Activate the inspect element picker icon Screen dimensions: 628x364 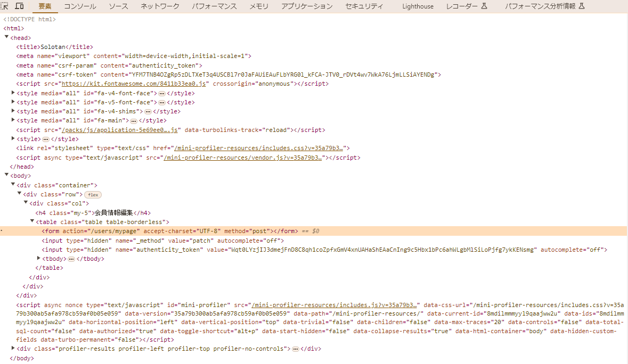click(x=5, y=6)
